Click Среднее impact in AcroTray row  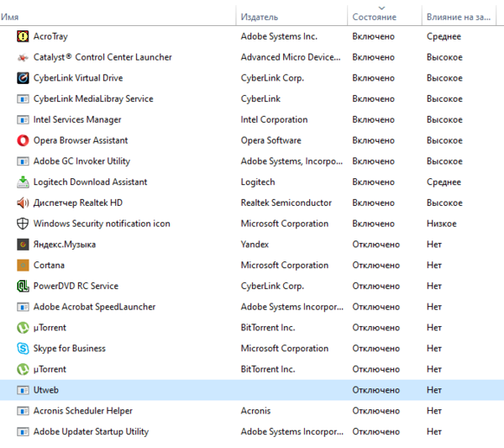tap(444, 36)
